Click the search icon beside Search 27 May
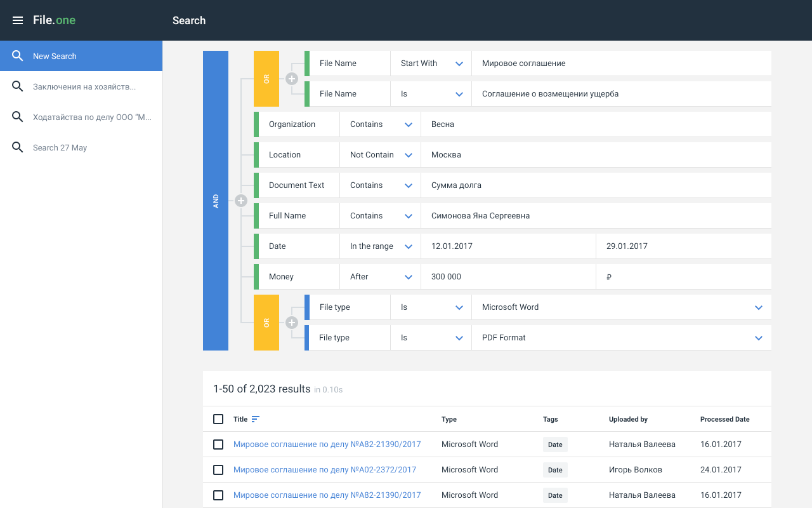The height and width of the screenshot is (508, 812). click(x=18, y=147)
